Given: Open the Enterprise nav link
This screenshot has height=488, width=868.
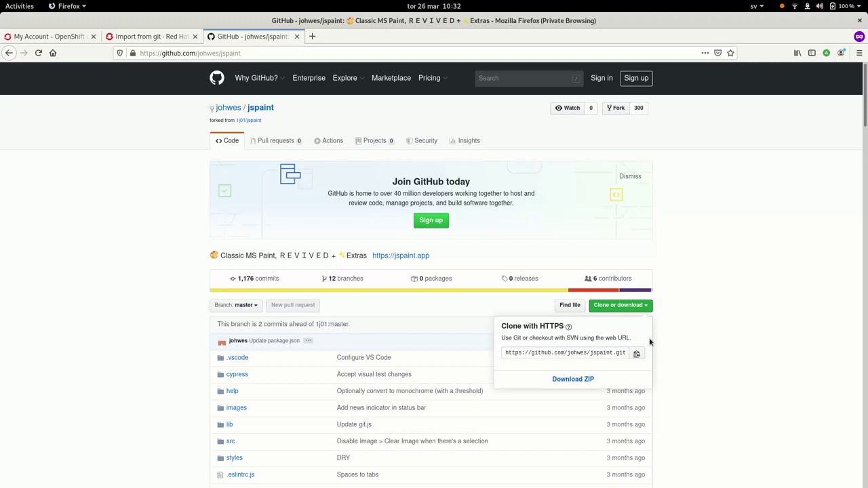Looking at the screenshot, I should pyautogui.click(x=309, y=78).
